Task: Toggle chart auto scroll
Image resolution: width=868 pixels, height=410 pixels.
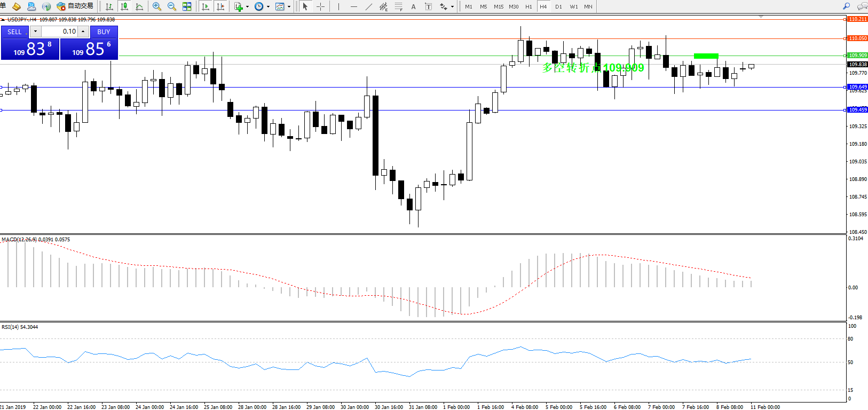Action: tap(206, 6)
